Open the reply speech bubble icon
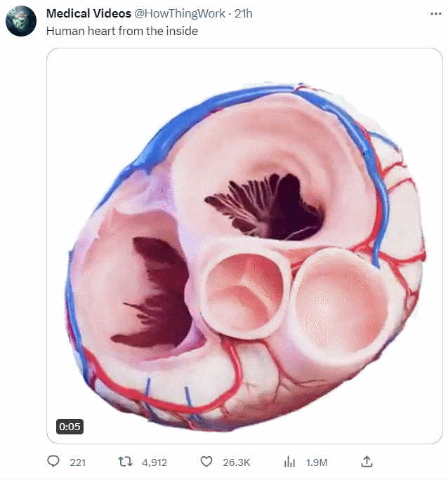The image size is (448, 480). click(53, 461)
